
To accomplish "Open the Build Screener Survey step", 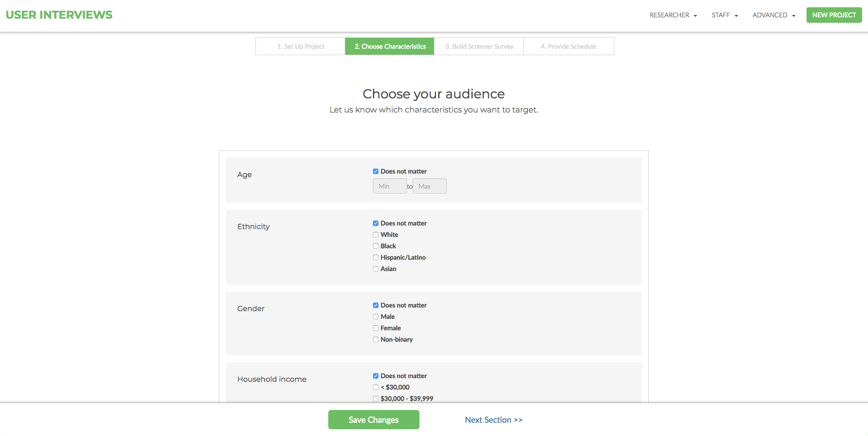I will coord(479,46).
